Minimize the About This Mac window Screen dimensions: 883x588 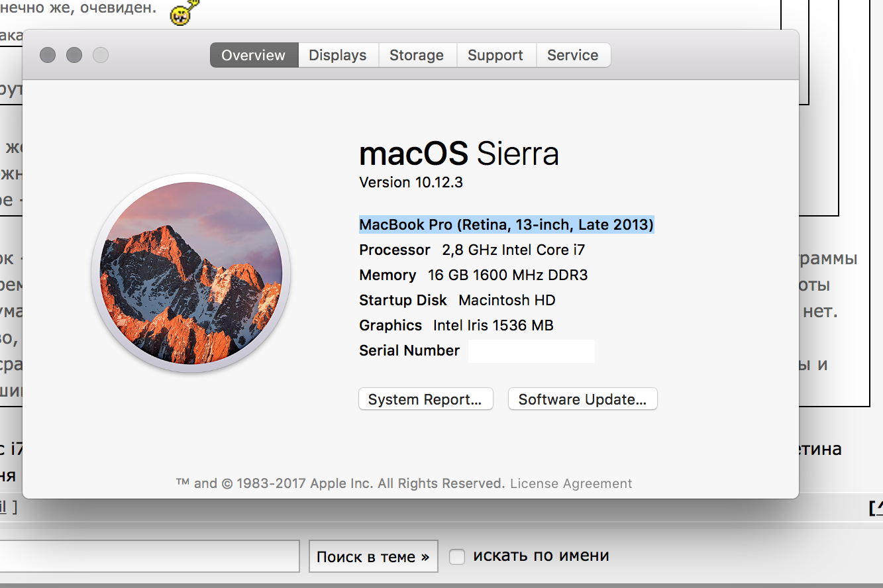tap(74, 55)
